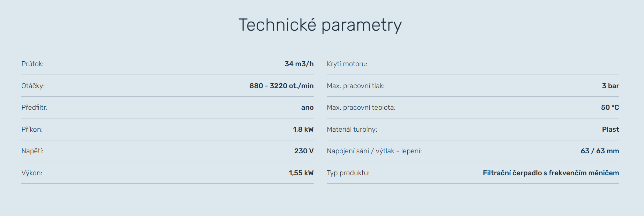
Task: Click the Příkon label
Action: click(32, 130)
